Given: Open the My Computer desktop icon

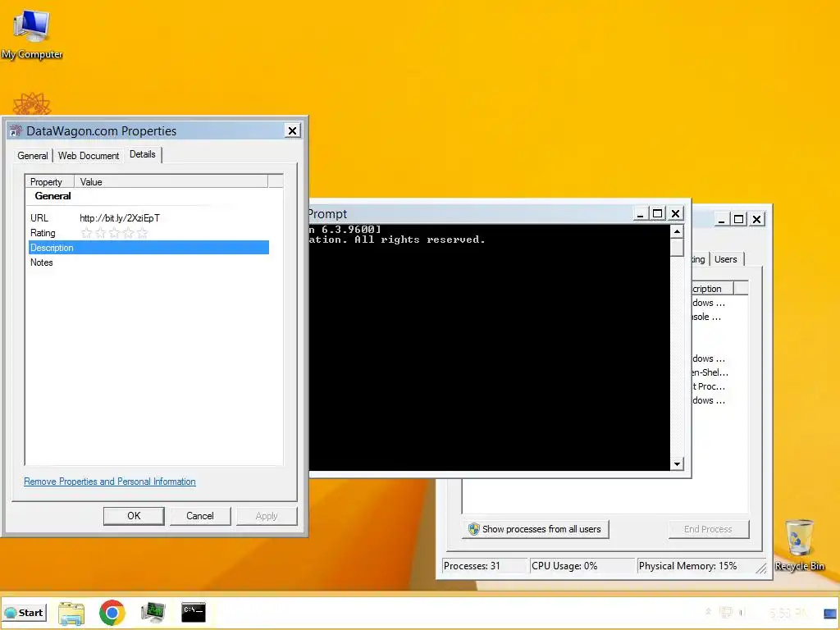Looking at the screenshot, I should coord(32,34).
